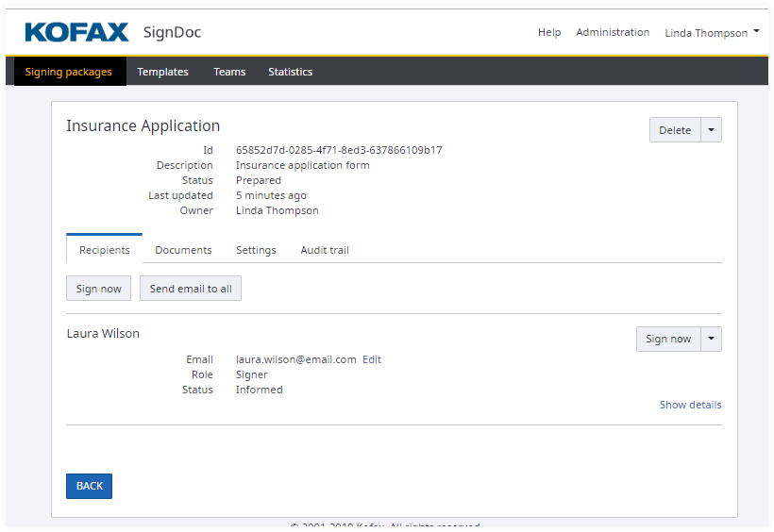Open Templates in the navigation bar
The image size is (774, 532).
(x=162, y=72)
